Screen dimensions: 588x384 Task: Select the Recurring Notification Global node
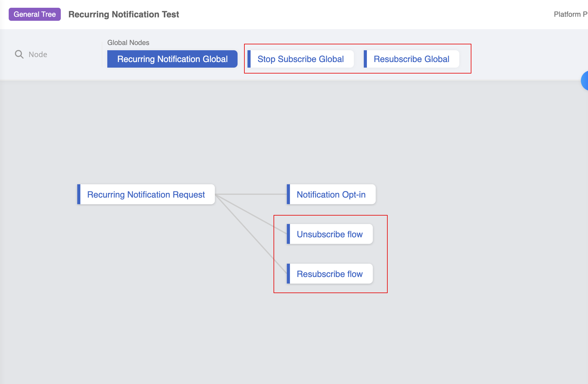172,59
